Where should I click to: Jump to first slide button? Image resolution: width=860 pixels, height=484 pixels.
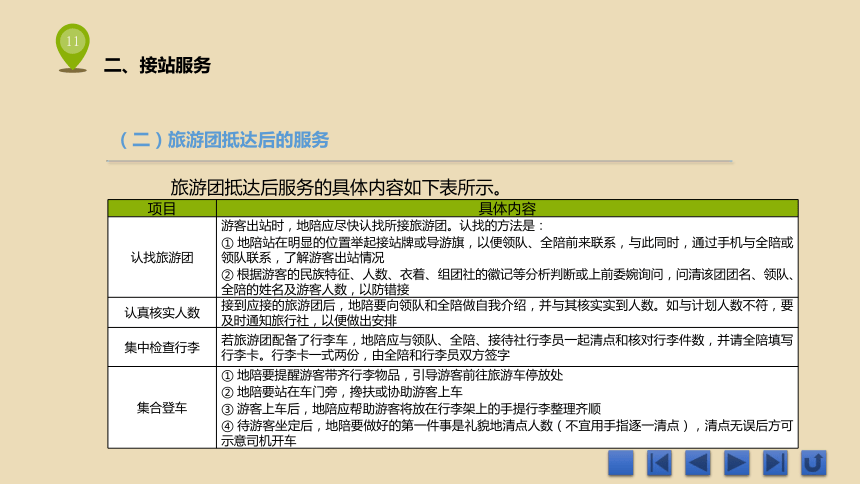tap(659, 463)
